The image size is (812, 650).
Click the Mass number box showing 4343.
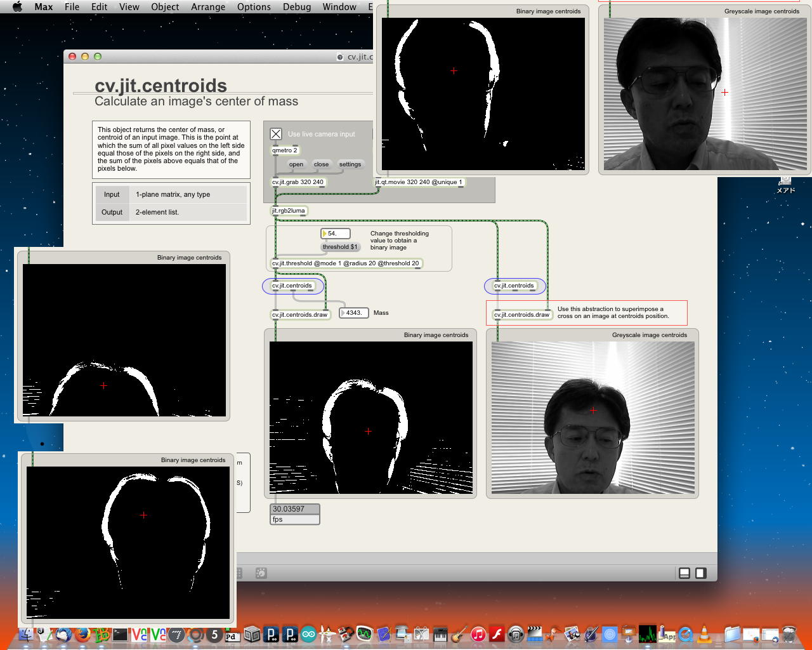tap(354, 313)
